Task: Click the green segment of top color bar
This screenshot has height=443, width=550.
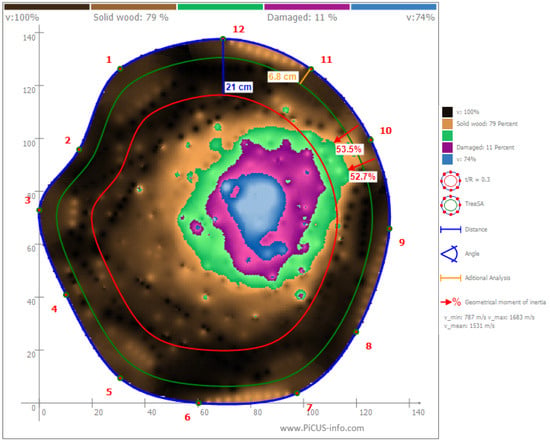Action: [220, 7]
